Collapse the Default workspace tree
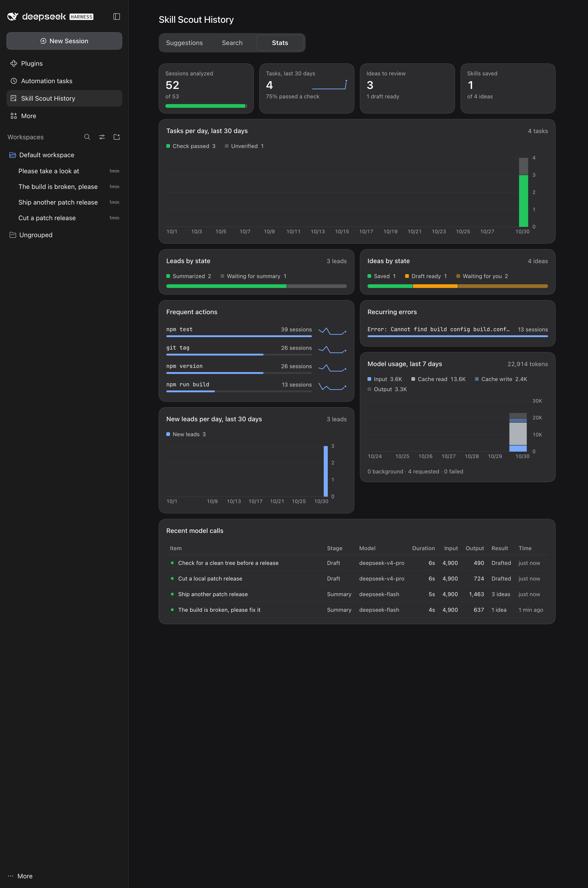 64,155
